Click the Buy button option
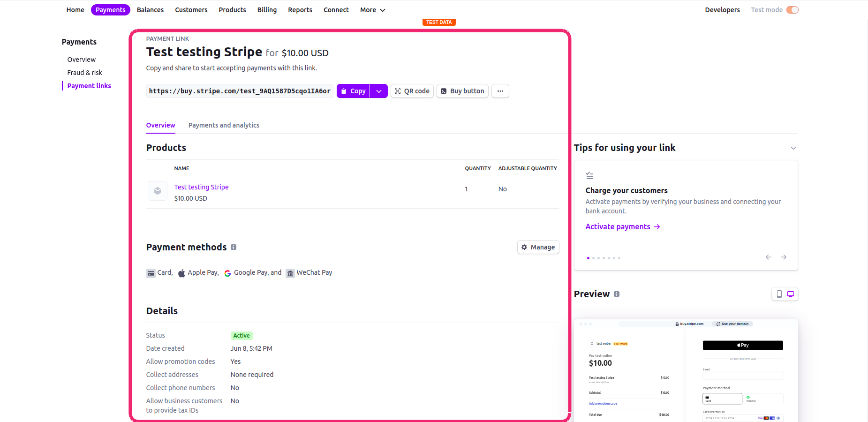 point(462,91)
